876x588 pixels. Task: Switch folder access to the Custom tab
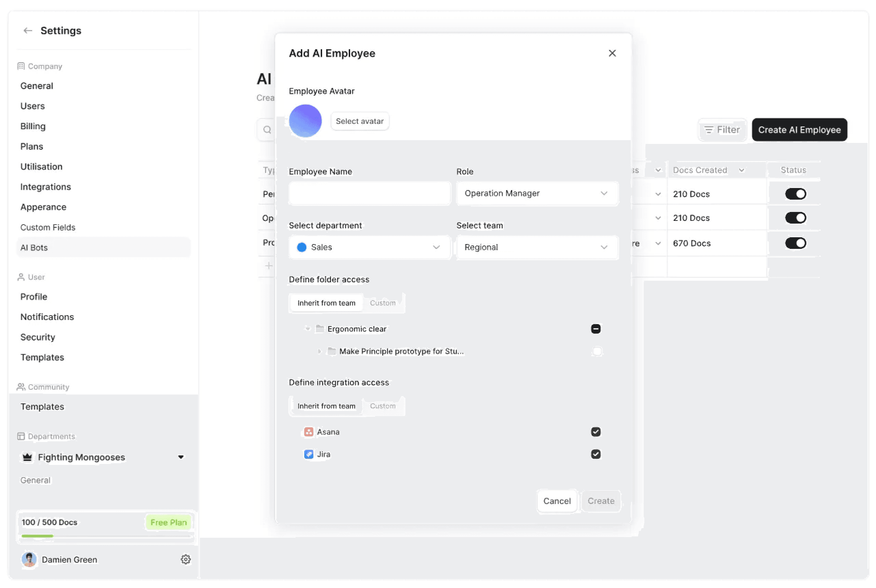383,303
